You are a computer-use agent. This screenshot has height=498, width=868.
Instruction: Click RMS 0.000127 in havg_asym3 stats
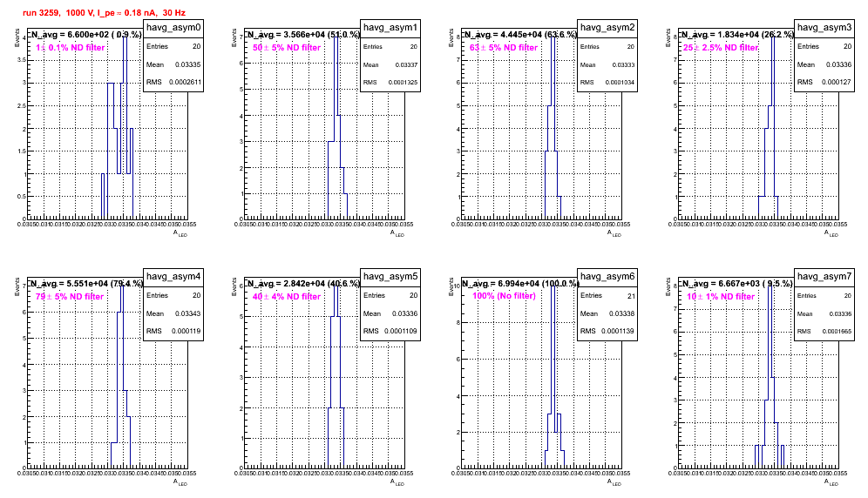tap(824, 82)
